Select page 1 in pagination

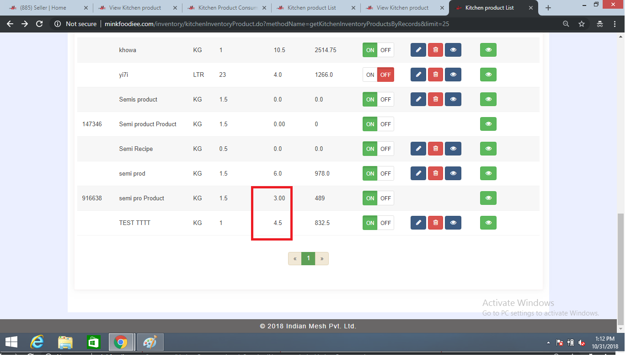point(308,258)
